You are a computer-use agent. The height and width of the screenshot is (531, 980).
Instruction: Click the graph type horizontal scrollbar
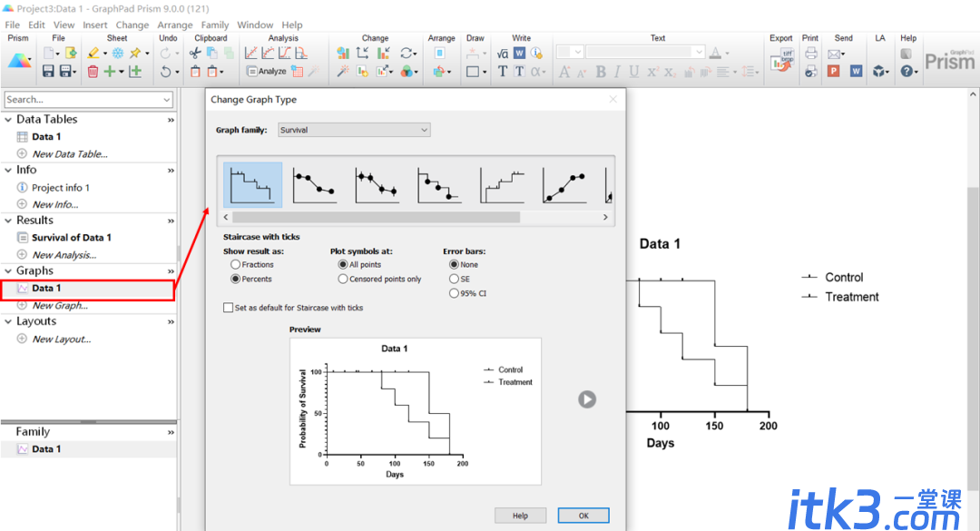click(x=376, y=217)
